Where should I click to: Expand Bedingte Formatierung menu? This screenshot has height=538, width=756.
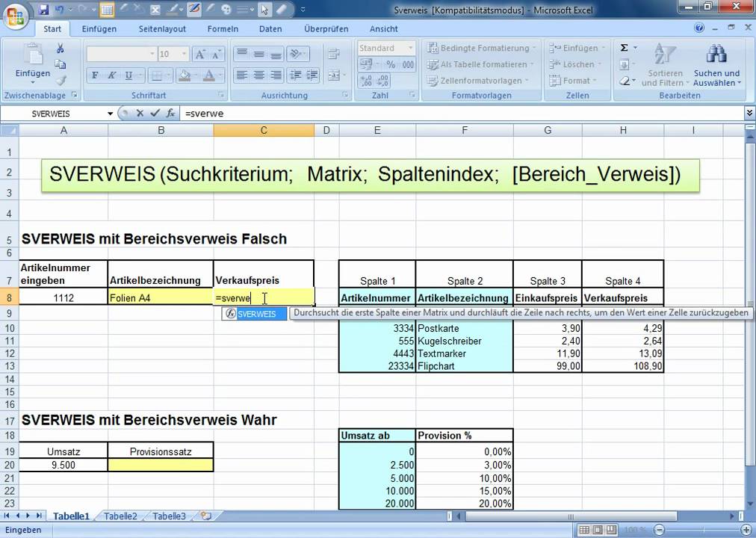coord(482,49)
